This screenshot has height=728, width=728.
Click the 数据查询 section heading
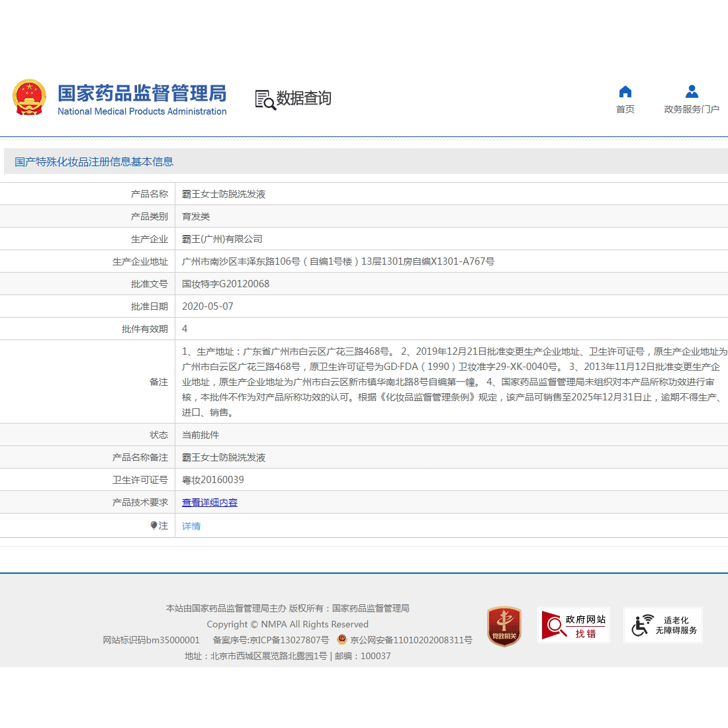point(303,98)
